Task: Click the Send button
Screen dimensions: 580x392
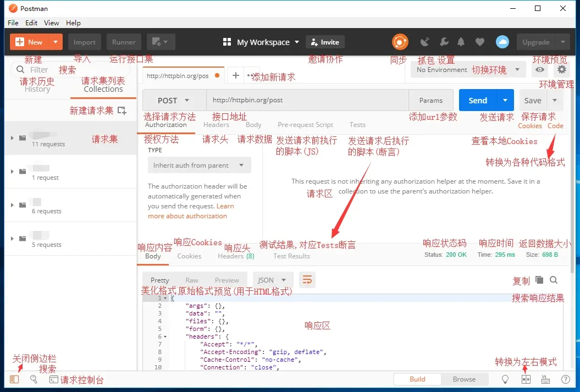Action: [x=477, y=100]
